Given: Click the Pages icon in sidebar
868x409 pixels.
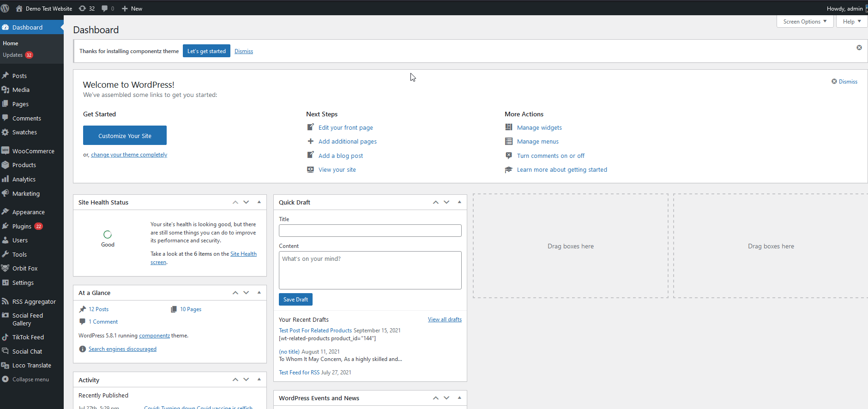Looking at the screenshot, I should coord(6,104).
